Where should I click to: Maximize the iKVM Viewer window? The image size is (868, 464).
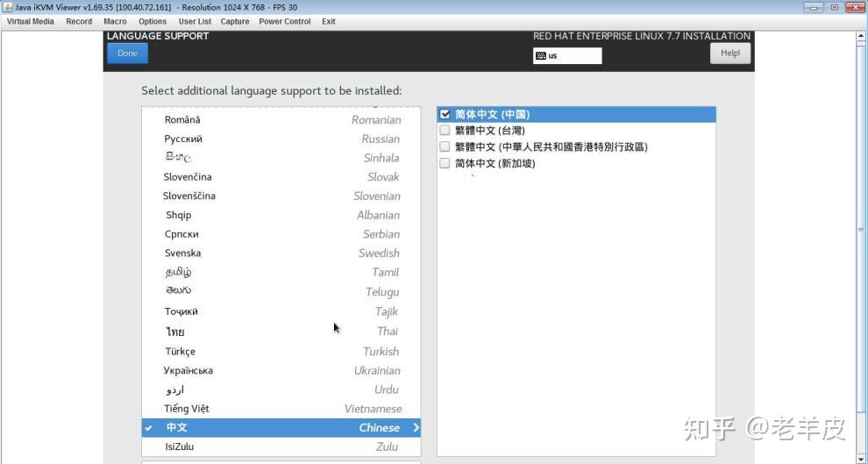[x=834, y=7]
